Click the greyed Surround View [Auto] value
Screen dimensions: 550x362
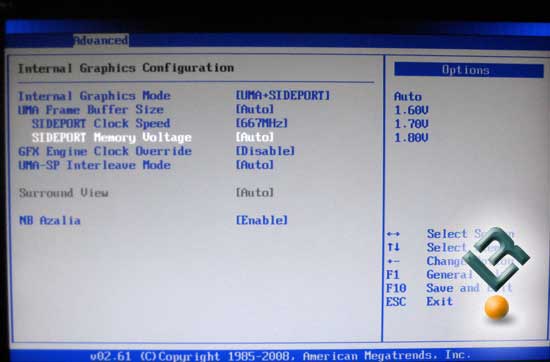[255, 193]
